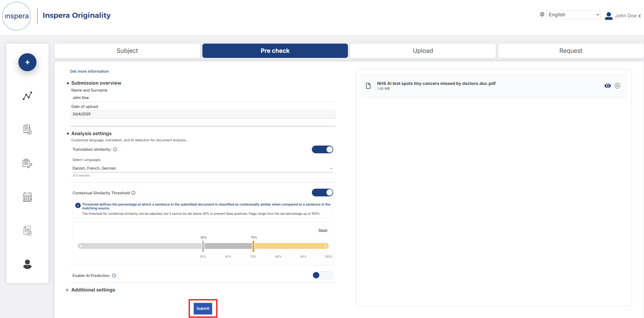
Task: Click the Enable AI Prediction info icon
Action: coord(114,276)
